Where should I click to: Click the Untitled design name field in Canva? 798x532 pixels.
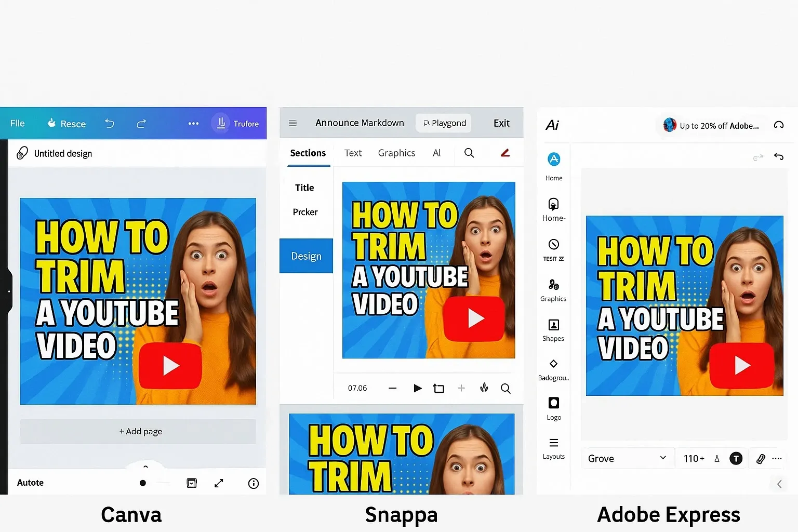click(x=63, y=153)
